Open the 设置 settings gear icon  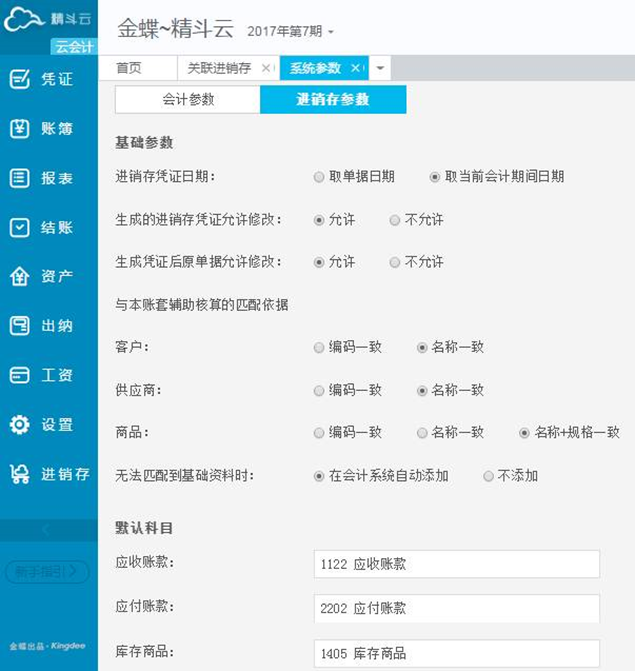click(x=20, y=425)
